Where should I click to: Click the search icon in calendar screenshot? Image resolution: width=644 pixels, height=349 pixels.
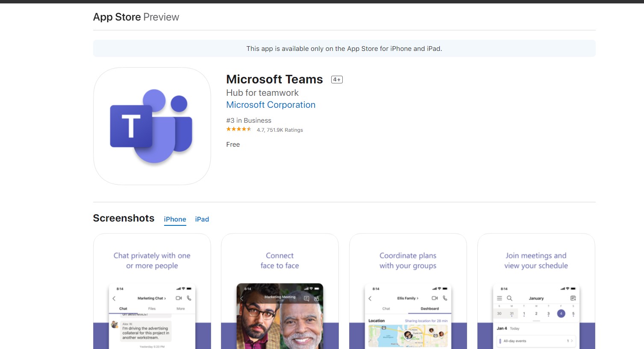(509, 298)
